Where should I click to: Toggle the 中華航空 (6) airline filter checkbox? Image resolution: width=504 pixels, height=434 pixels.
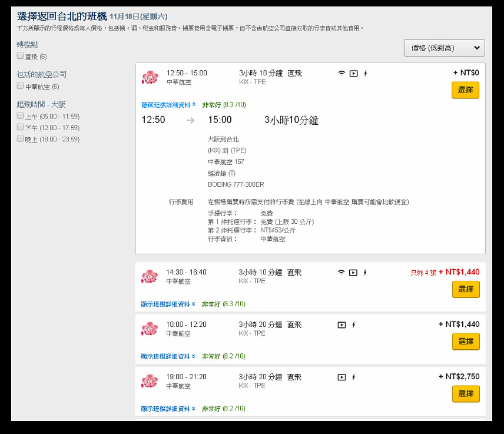20,85
